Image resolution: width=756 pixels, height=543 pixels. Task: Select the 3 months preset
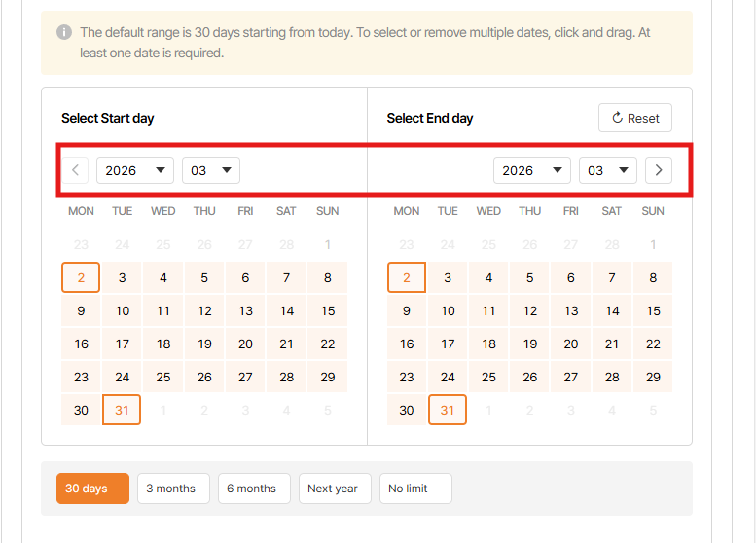pos(170,489)
